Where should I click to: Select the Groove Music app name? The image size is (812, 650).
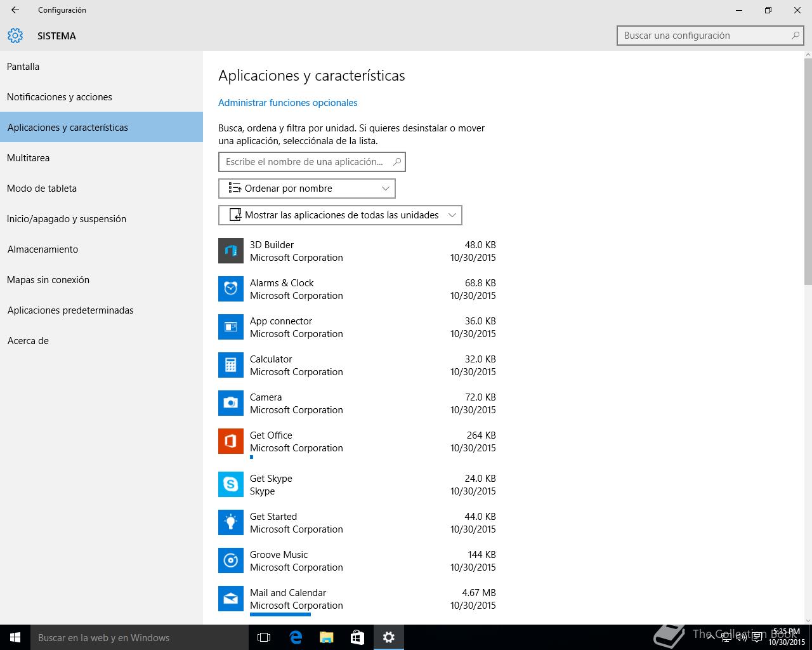point(279,554)
